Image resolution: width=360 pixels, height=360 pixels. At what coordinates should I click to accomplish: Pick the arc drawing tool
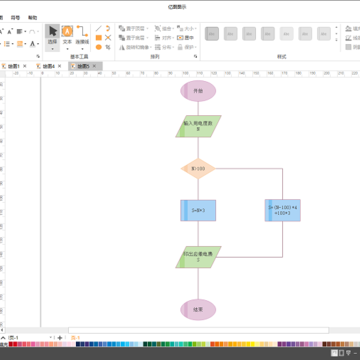108,28
